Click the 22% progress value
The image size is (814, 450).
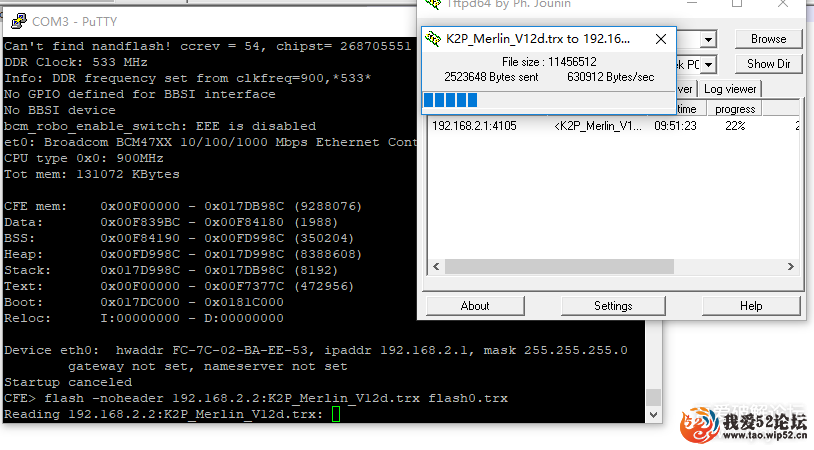pyautogui.click(x=735, y=126)
